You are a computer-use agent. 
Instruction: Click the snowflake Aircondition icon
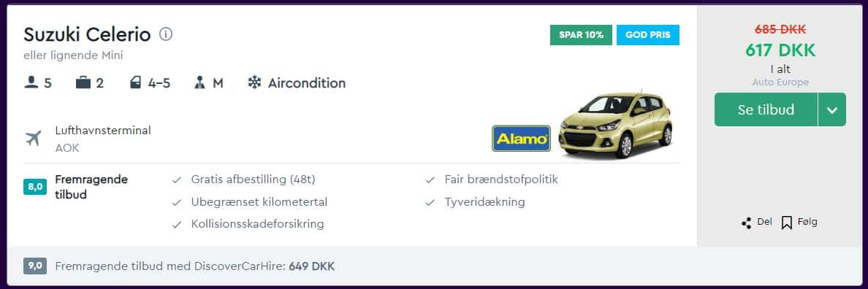point(254,83)
